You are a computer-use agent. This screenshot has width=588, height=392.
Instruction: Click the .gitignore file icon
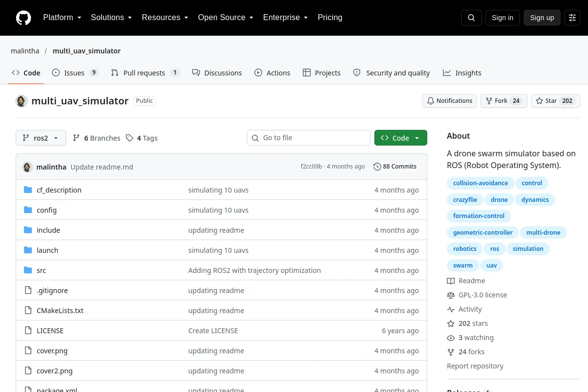28,291
